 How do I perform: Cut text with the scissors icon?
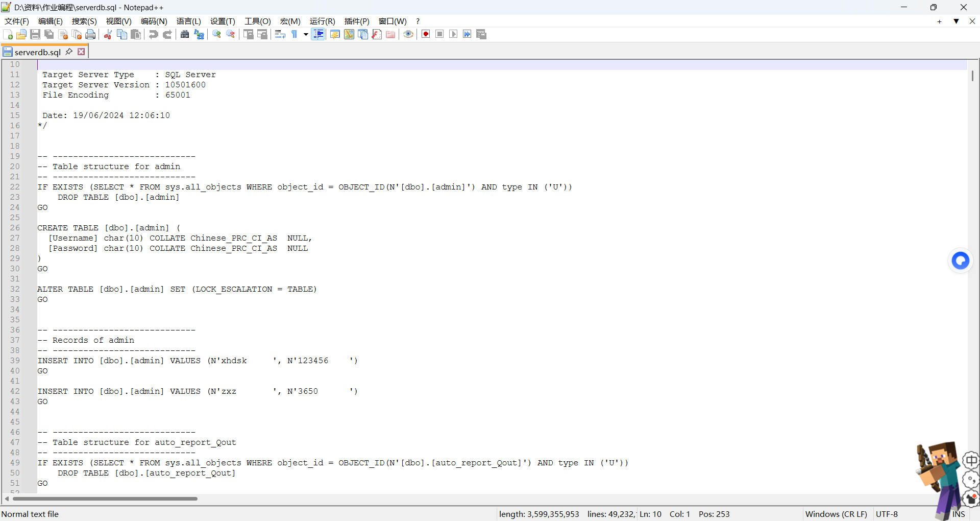tap(108, 34)
